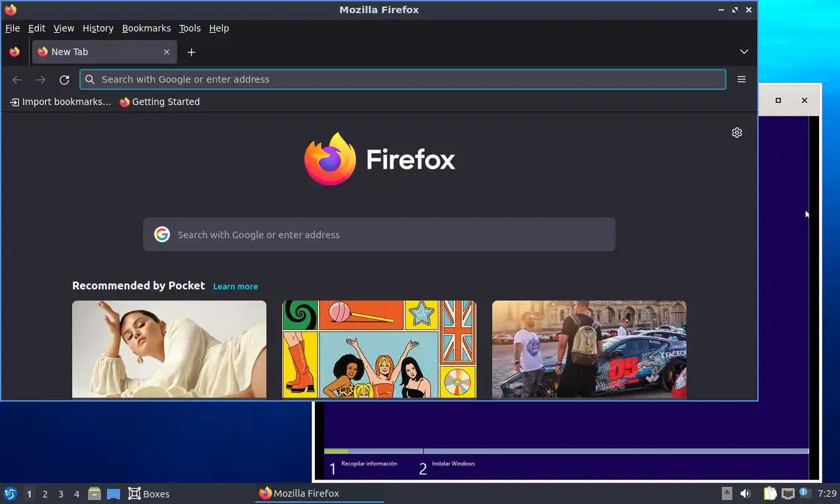Expand the list all tabs chevron

[x=744, y=52]
